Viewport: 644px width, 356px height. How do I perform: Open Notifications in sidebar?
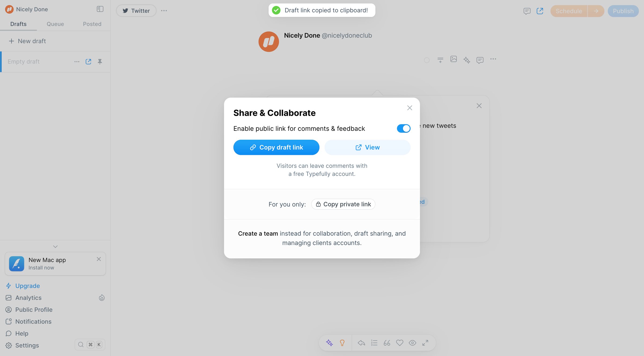coord(33,321)
